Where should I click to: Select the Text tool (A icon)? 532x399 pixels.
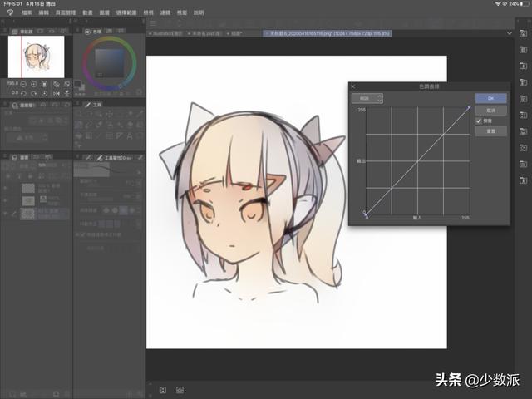coord(130,136)
